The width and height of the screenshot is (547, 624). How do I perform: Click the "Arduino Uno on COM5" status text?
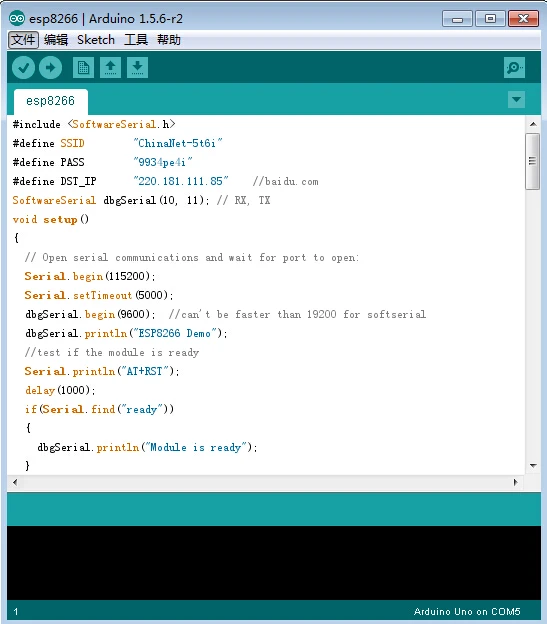(467, 612)
